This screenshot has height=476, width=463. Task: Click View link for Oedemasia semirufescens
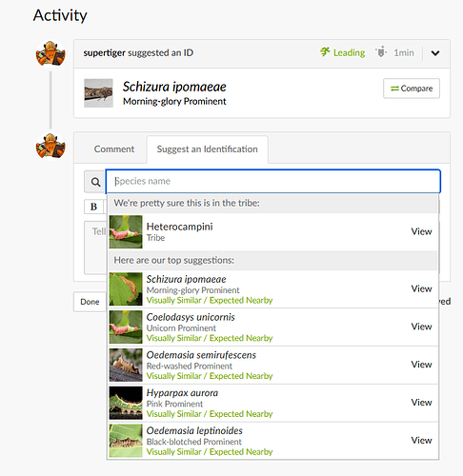pyautogui.click(x=421, y=365)
